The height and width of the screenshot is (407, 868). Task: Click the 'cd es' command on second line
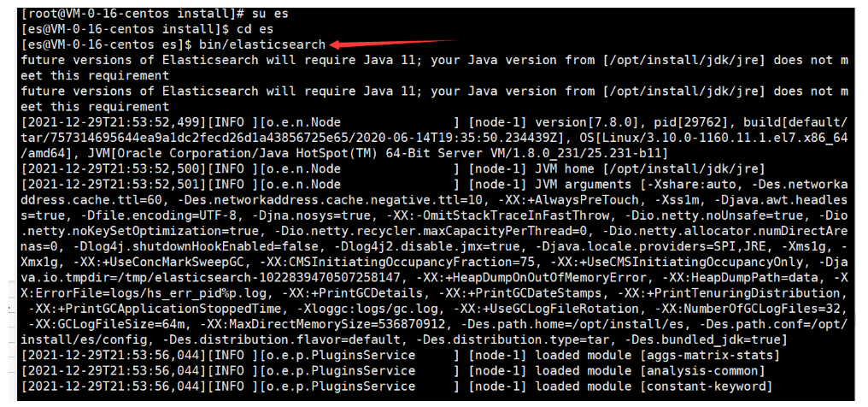pos(252,29)
